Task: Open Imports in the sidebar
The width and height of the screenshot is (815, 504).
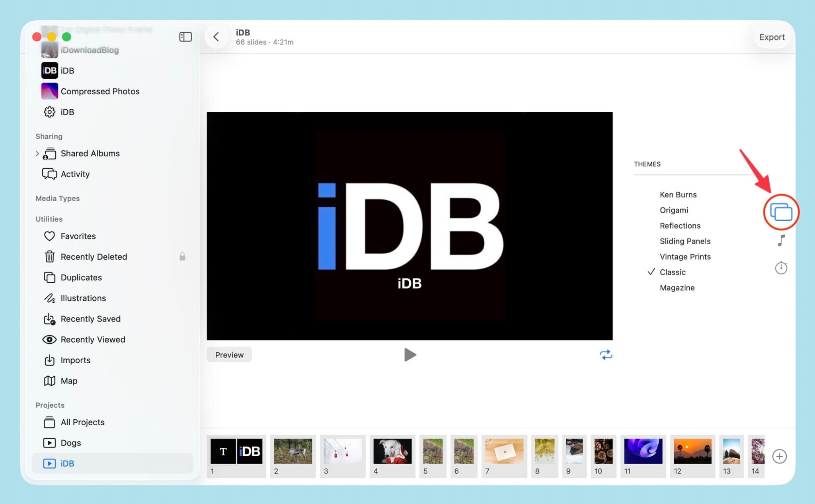Action: pyautogui.click(x=75, y=360)
